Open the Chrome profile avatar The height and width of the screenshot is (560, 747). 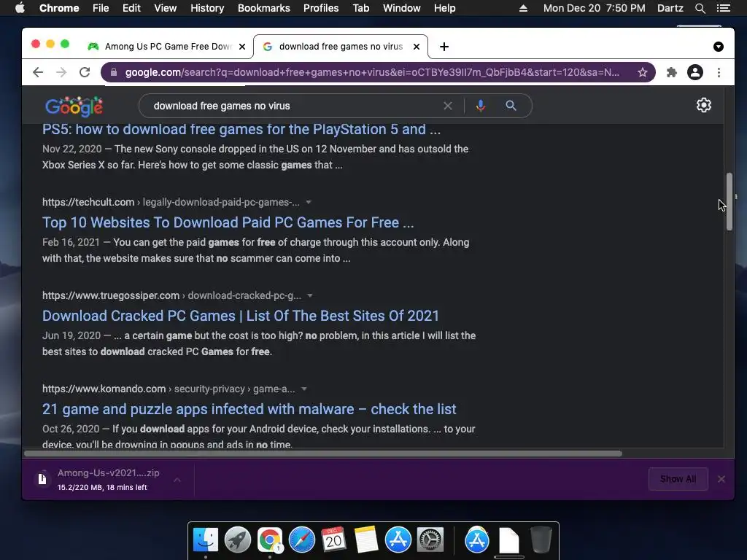[x=695, y=72]
